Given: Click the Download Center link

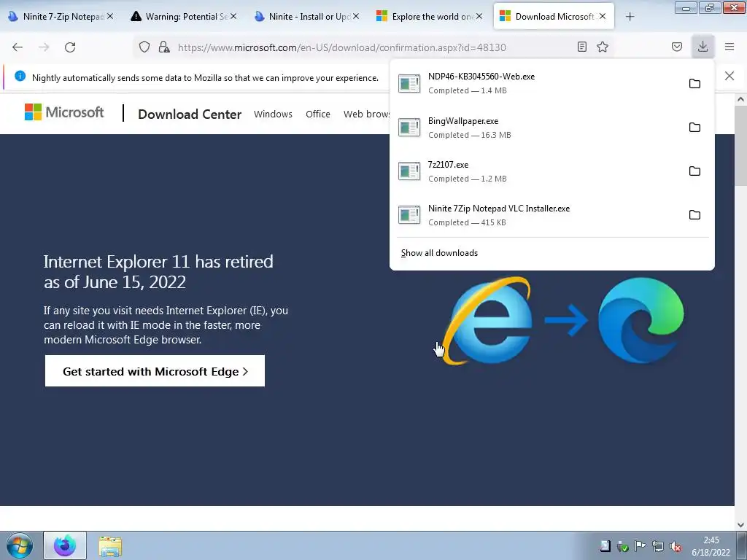Looking at the screenshot, I should pyautogui.click(x=190, y=114).
